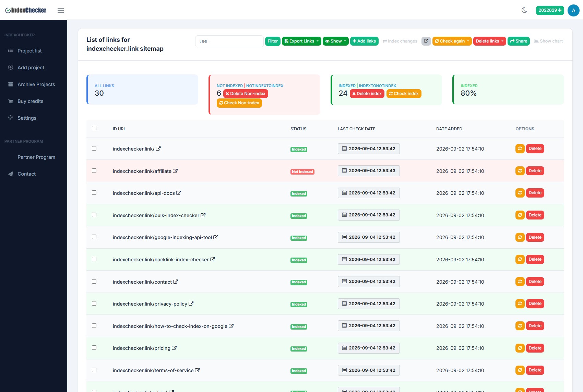Recheck affiliate row with orange refresh icon

pos(520,171)
